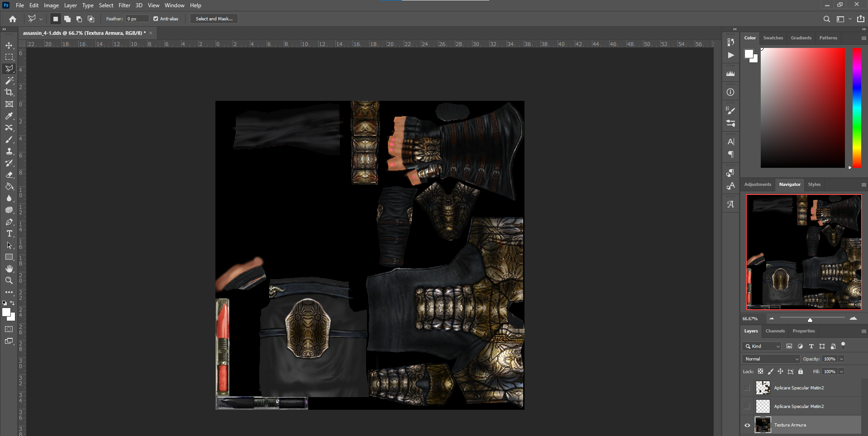Enable Lock transparent pixels
Image resolution: width=868 pixels, height=436 pixels.
[761, 371]
